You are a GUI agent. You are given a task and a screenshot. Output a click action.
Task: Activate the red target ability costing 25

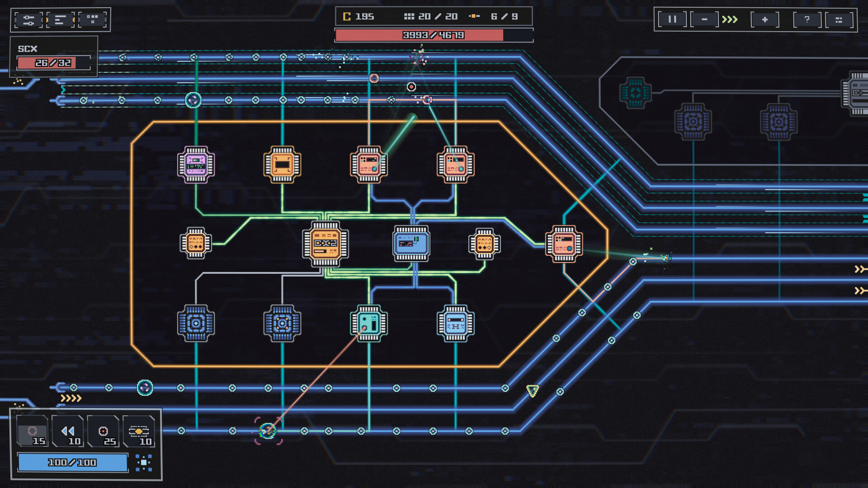[104, 431]
